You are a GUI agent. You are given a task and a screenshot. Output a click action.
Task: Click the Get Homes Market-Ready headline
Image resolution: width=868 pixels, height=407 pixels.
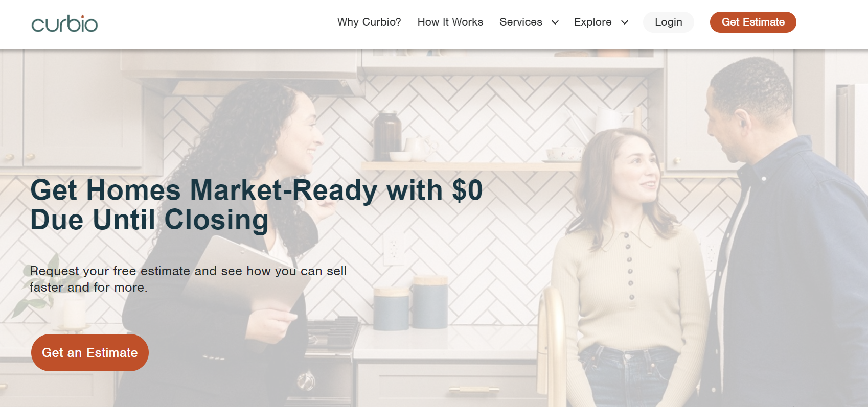pos(256,205)
